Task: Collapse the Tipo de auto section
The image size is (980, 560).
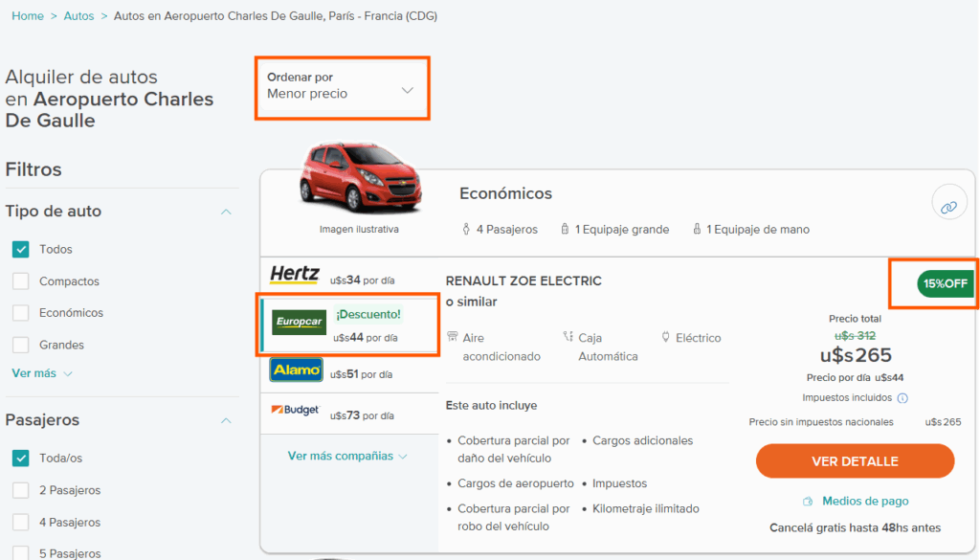Action: click(226, 211)
